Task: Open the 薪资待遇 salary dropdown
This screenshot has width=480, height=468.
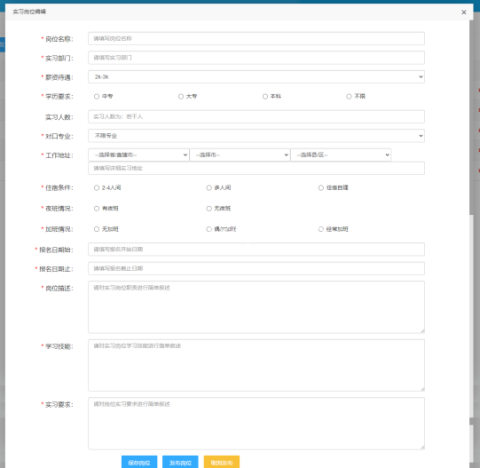Action: [256, 77]
